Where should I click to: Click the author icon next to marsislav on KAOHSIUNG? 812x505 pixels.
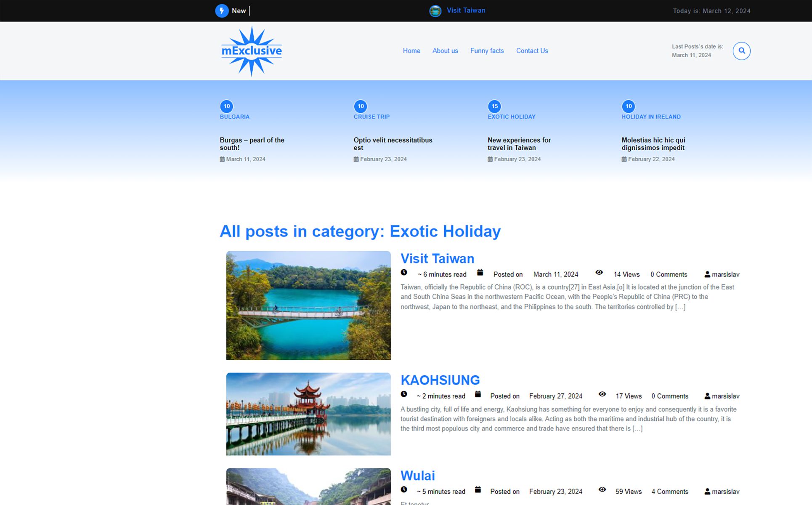click(x=707, y=396)
